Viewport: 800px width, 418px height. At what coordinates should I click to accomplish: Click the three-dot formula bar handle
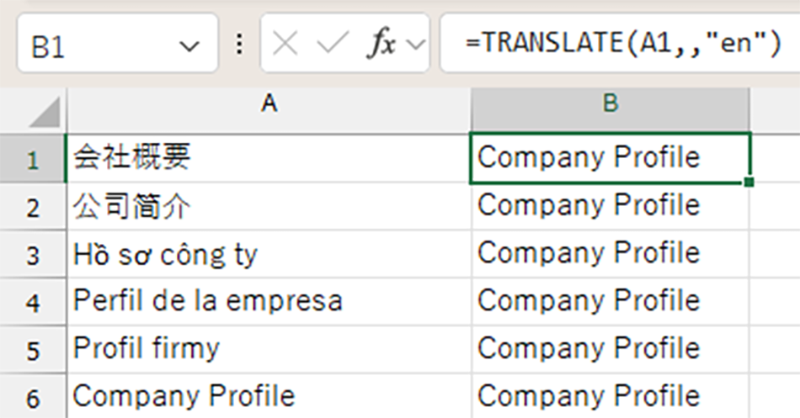239,45
